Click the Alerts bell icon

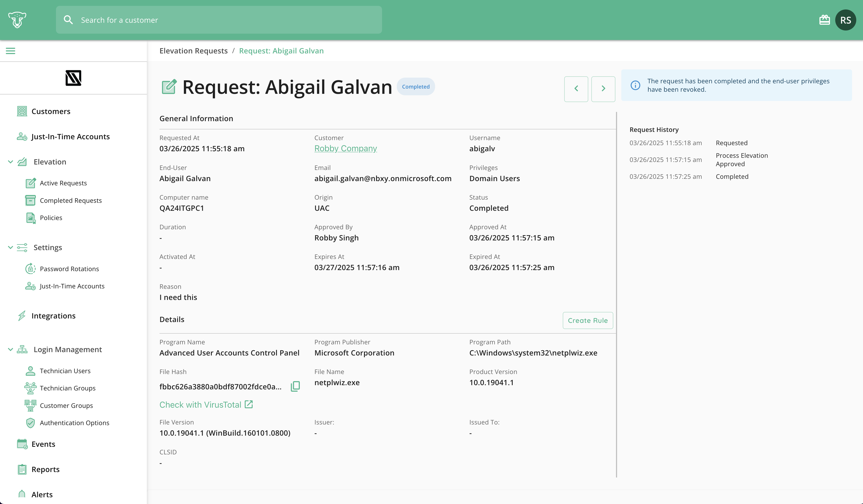[x=22, y=494]
